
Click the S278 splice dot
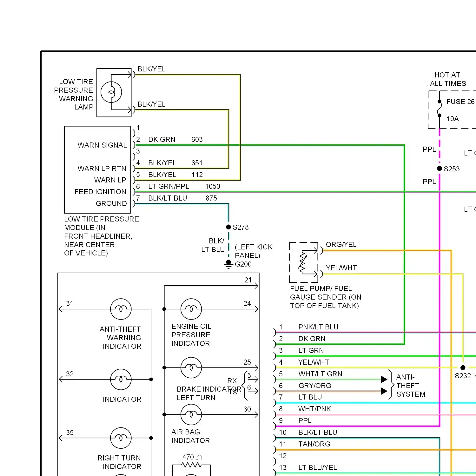point(228,227)
